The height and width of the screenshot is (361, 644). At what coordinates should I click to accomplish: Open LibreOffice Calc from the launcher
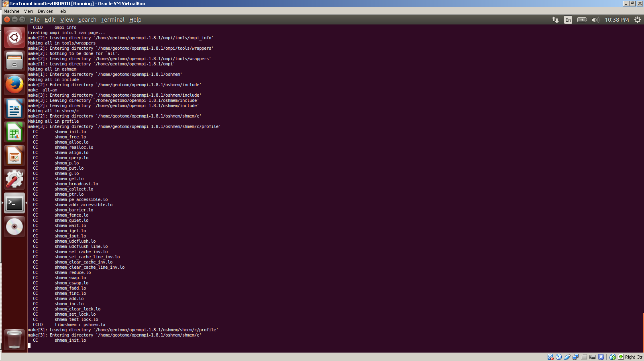point(14,132)
